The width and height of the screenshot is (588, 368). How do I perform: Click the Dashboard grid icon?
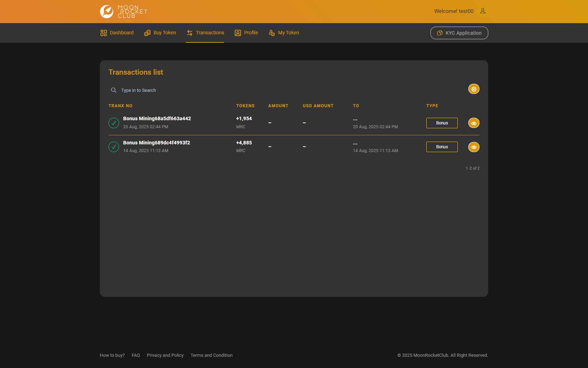[x=103, y=33]
